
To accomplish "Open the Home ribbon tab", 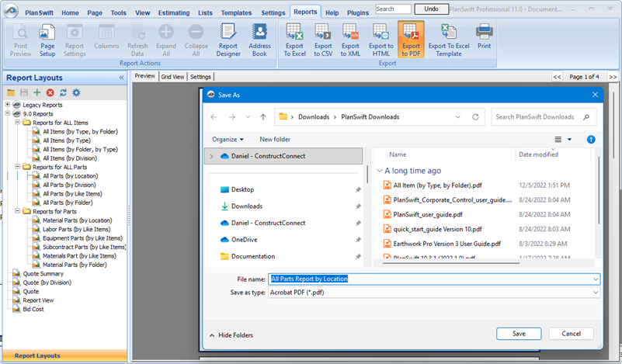I will [x=70, y=12].
